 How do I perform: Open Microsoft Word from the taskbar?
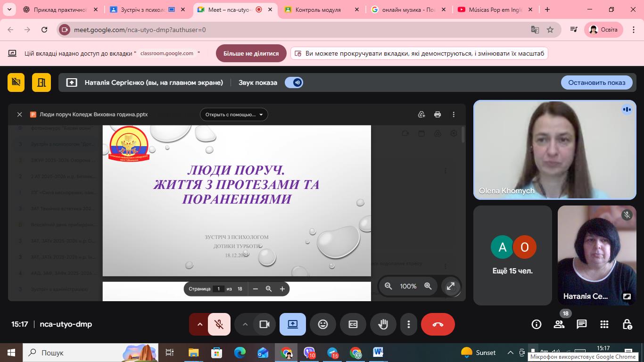tap(378, 353)
